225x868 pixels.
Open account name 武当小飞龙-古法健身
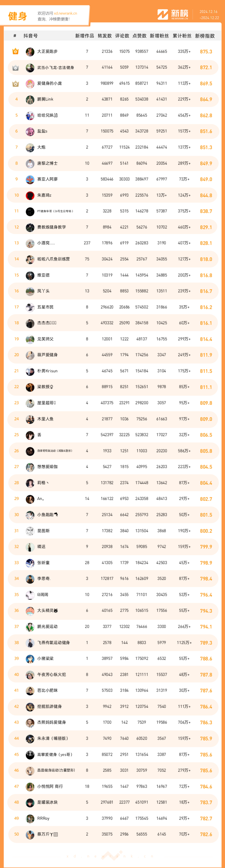tap(55, 67)
